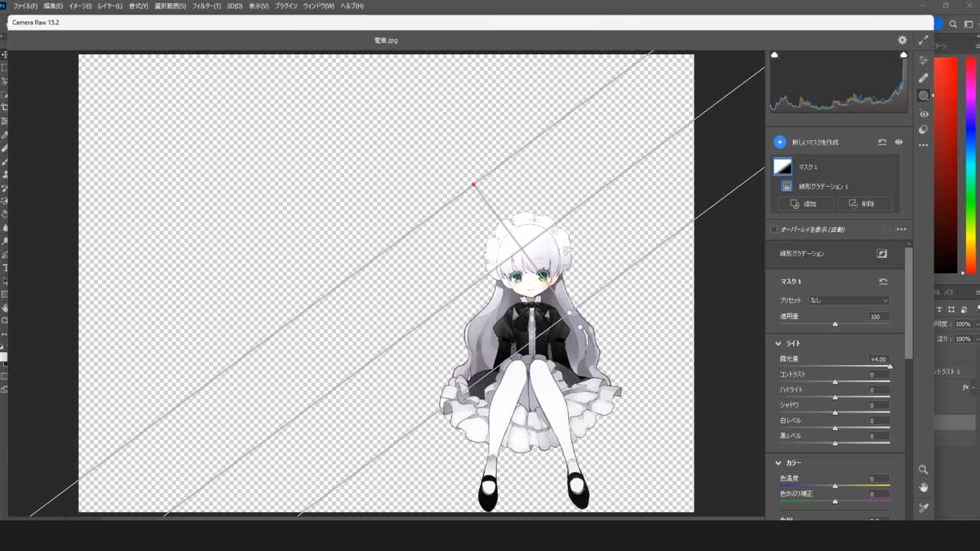Open the ファイル(F) menu

click(x=25, y=6)
